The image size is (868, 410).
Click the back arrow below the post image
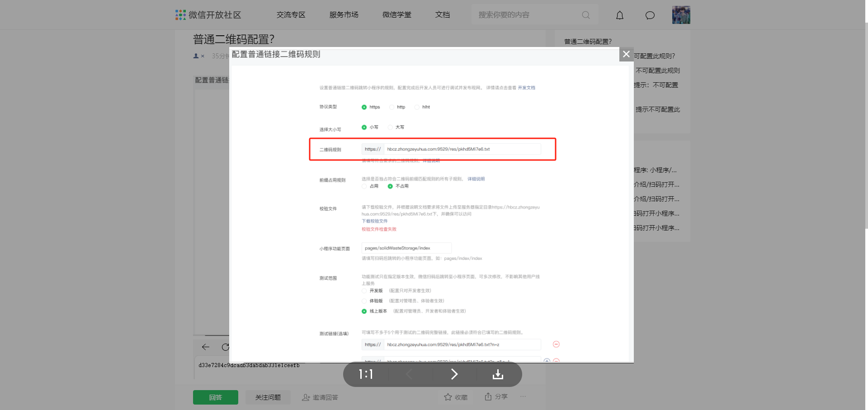(206, 347)
